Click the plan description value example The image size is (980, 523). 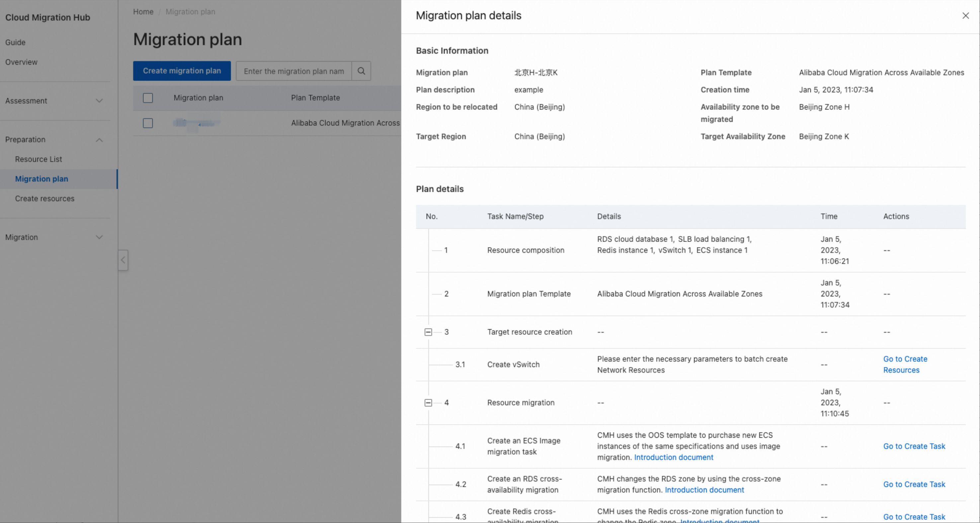tap(529, 90)
